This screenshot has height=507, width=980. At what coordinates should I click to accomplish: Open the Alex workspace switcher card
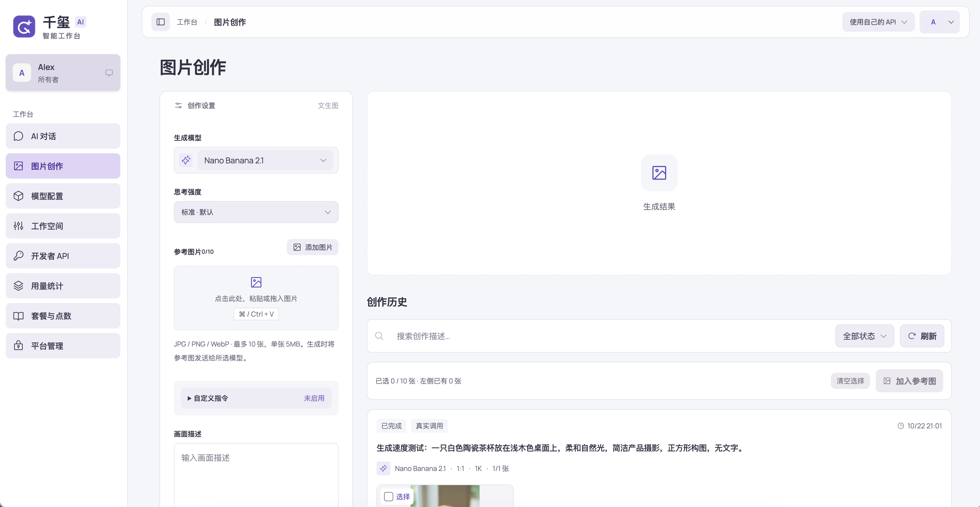click(63, 73)
